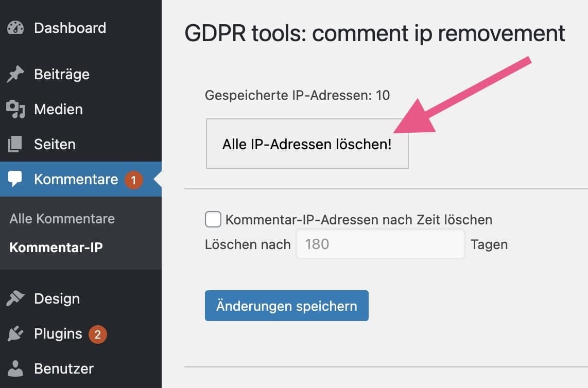Click the Plugins update count badge
588x388 pixels.
97,334
